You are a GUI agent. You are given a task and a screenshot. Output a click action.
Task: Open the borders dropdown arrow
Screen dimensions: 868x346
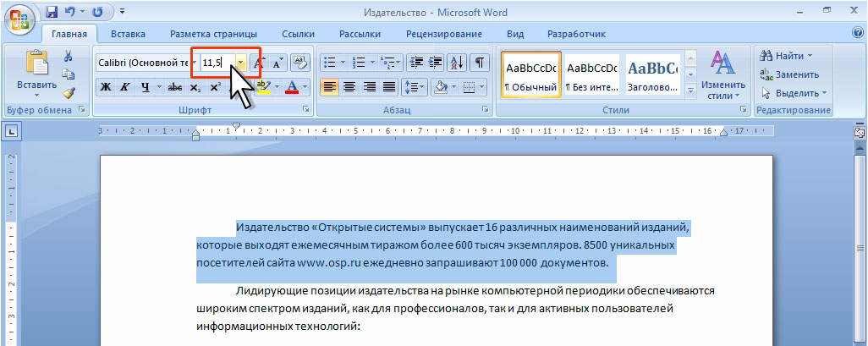(481, 87)
